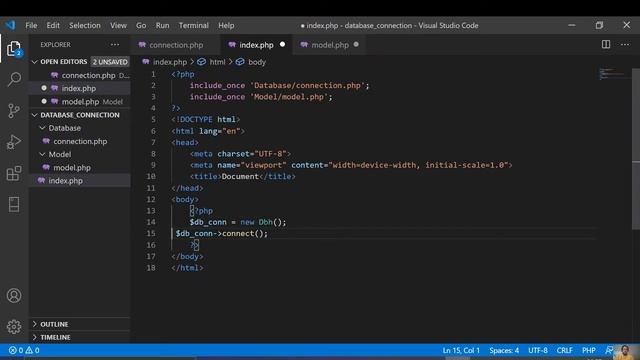Change language mode PHP
640x360 pixels.
coord(589,350)
